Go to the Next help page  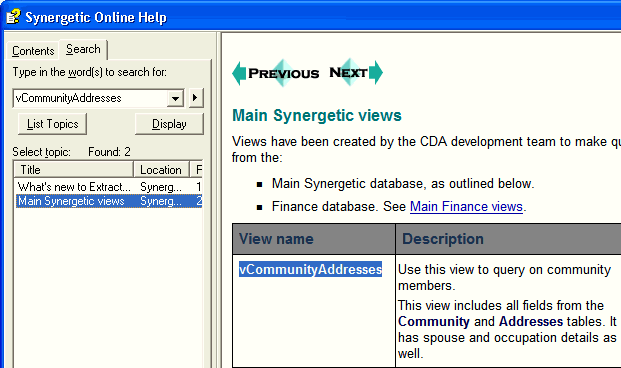(x=356, y=72)
